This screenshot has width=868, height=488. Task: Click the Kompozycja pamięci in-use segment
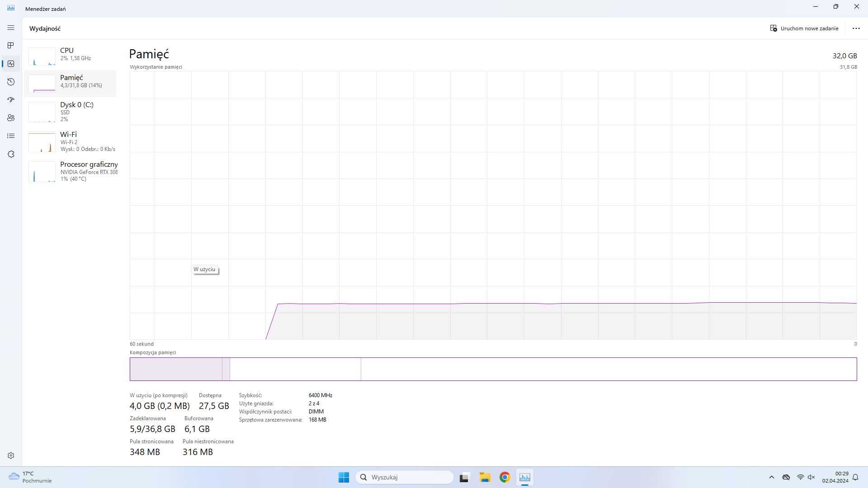[x=176, y=369]
